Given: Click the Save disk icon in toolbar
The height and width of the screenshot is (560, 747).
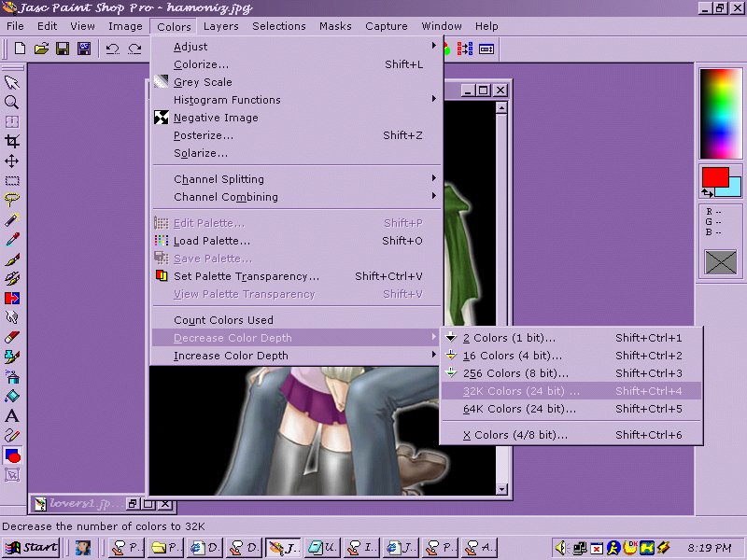Looking at the screenshot, I should pos(63,49).
